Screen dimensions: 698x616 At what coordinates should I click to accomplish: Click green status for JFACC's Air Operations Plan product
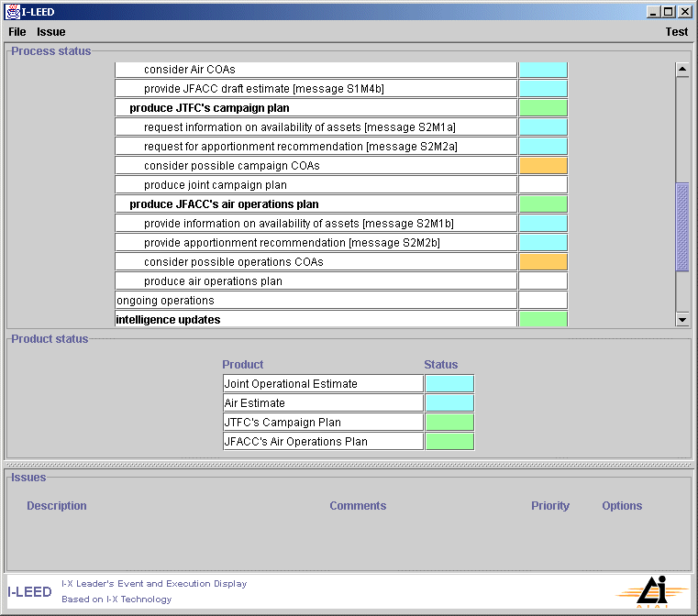[449, 442]
